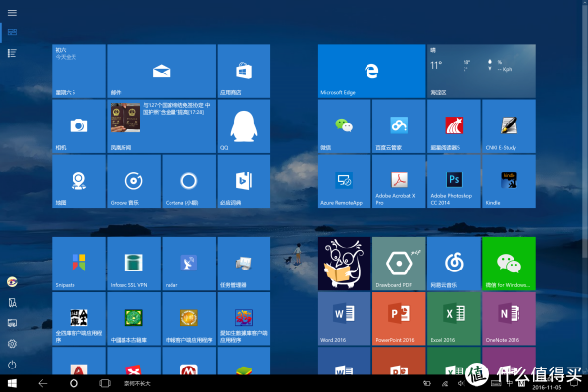Screen dimensions: 588x392
Task: Open Groove Music tile
Action: click(134, 181)
